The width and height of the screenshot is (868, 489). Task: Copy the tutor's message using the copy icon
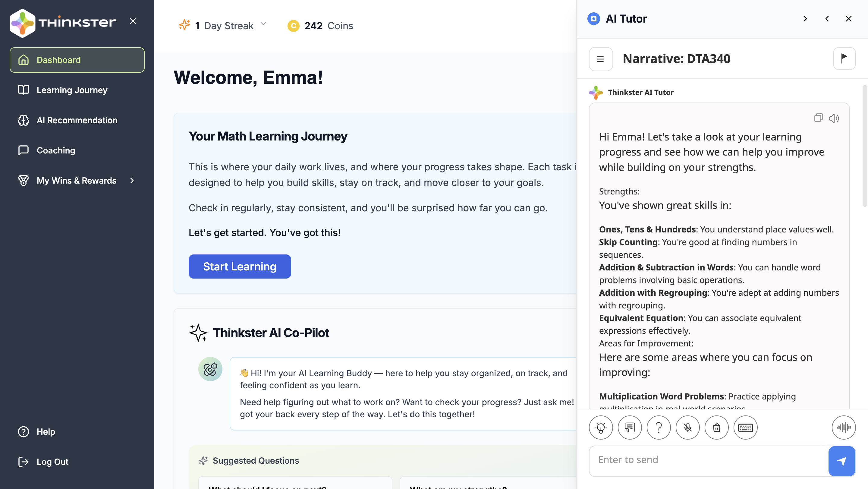tap(819, 118)
